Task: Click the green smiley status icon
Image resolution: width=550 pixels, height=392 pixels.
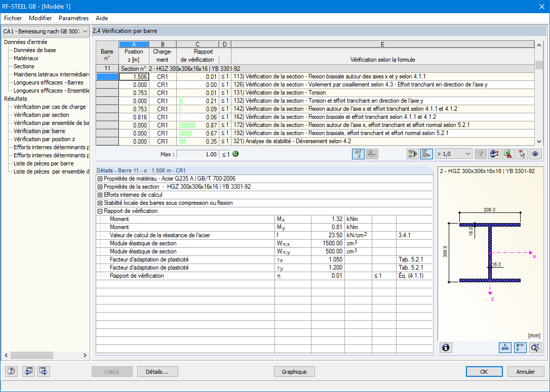Action: pyautogui.click(x=235, y=154)
